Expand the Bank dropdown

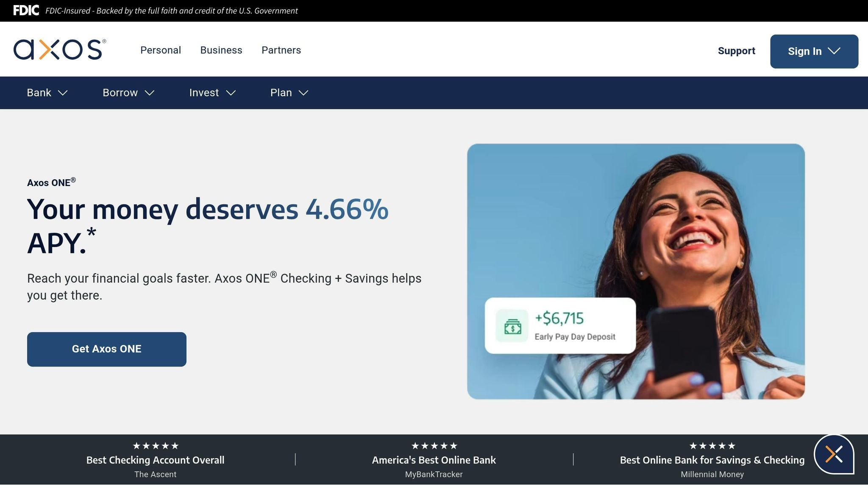[47, 93]
